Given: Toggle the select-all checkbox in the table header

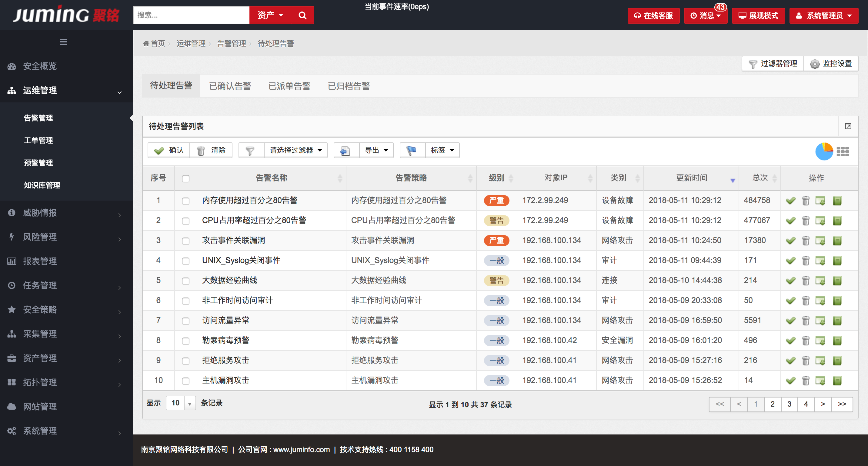Looking at the screenshot, I should tap(186, 178).
